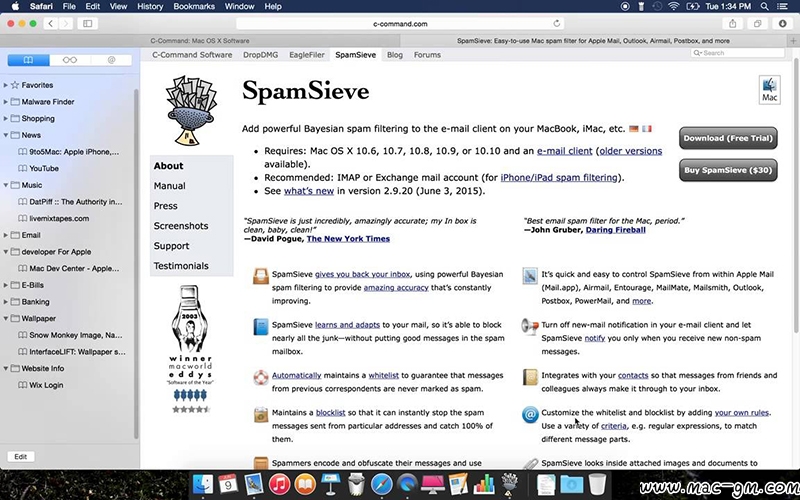Viewport: 800px width, 500px height.
Task: Collapse the News bookmarks folder
Action: pyautogui.click(x=6, y=135)
